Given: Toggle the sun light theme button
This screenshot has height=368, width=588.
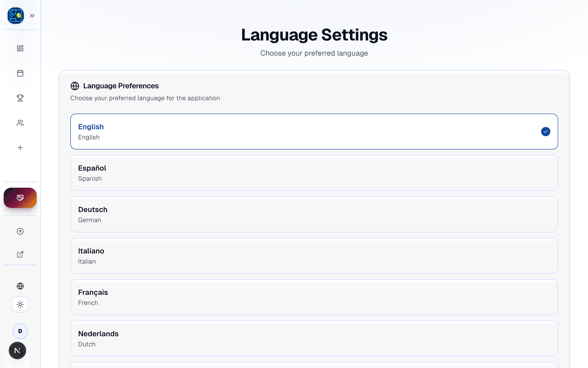Looking at the screenshot, I should [x=20, y=305].
